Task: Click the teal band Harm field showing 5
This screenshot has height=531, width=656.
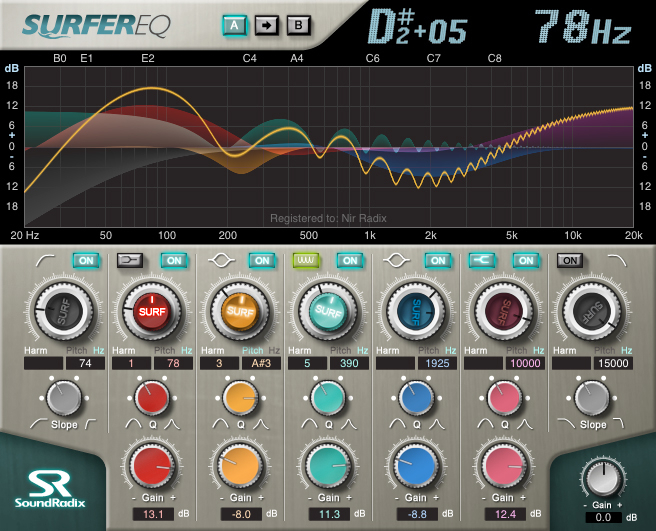Action: coord(308,363)
